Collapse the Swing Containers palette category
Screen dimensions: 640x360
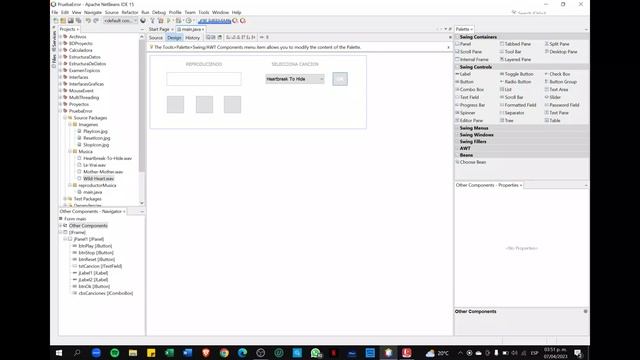522,37
